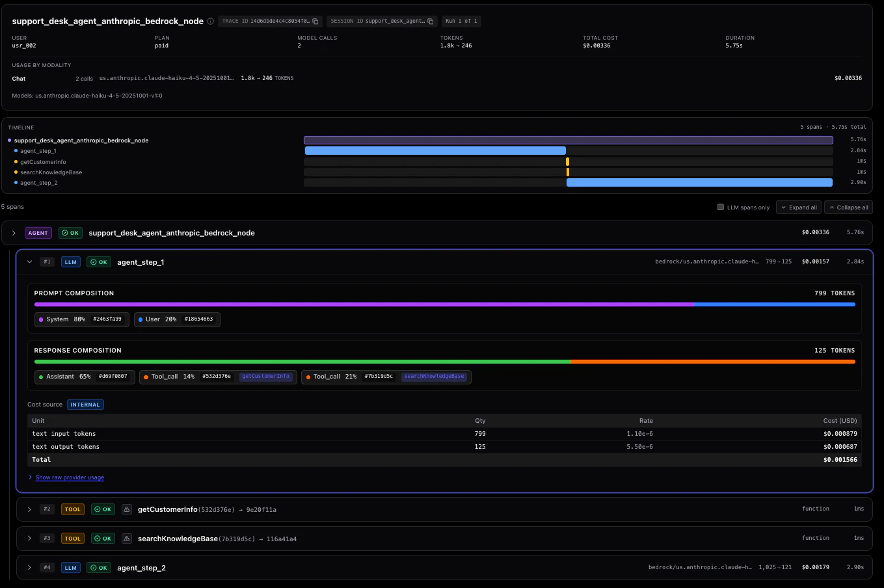Click the searchKnowledgeBase yellow timeline marker

coord(567,172)
